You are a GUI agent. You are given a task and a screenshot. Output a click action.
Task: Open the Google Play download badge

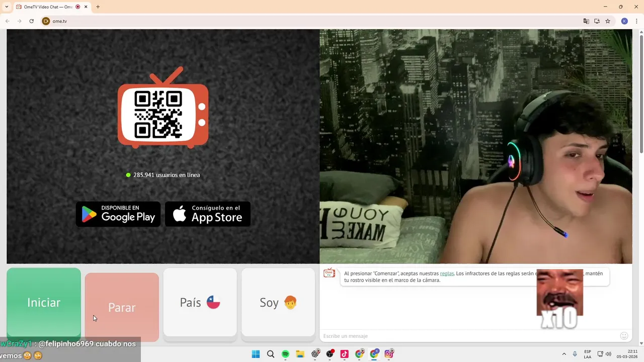(118, 214)
